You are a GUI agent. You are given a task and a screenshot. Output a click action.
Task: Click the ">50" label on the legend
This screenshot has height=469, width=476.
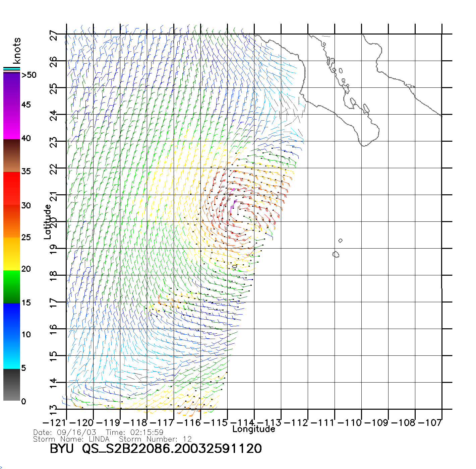tap(29, 75)
